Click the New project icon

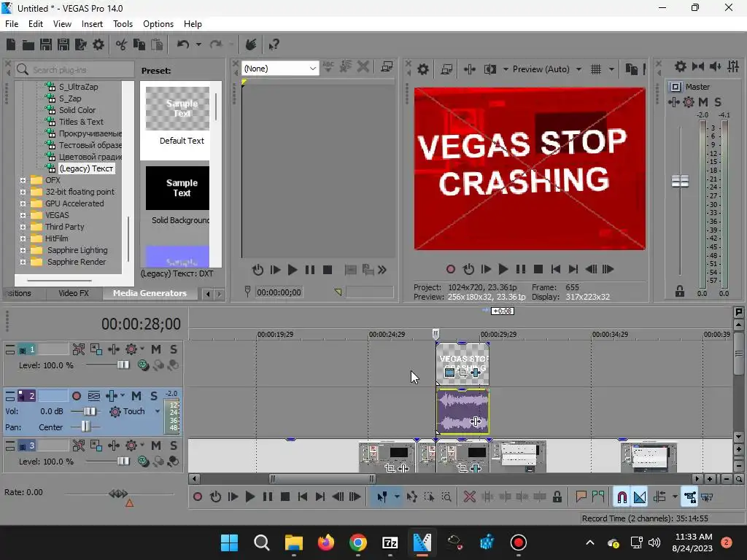10,44
